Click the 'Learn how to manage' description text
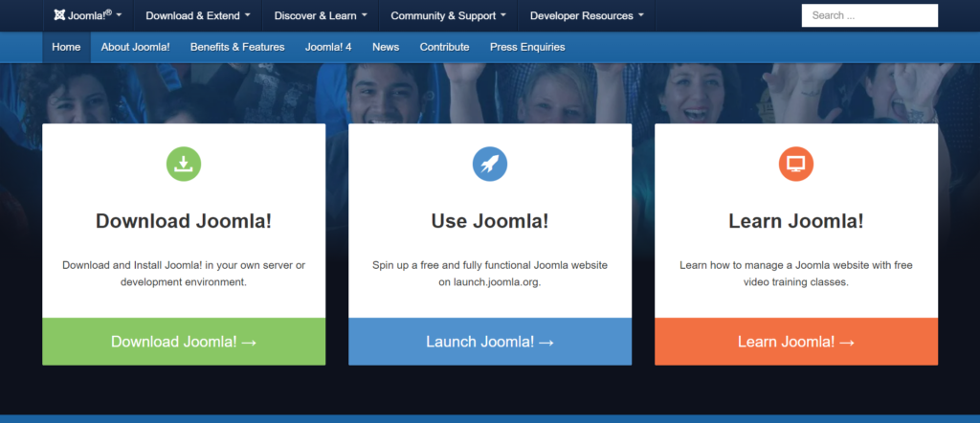The width and height of the screenshot is (980, 423). click(796, 274)
